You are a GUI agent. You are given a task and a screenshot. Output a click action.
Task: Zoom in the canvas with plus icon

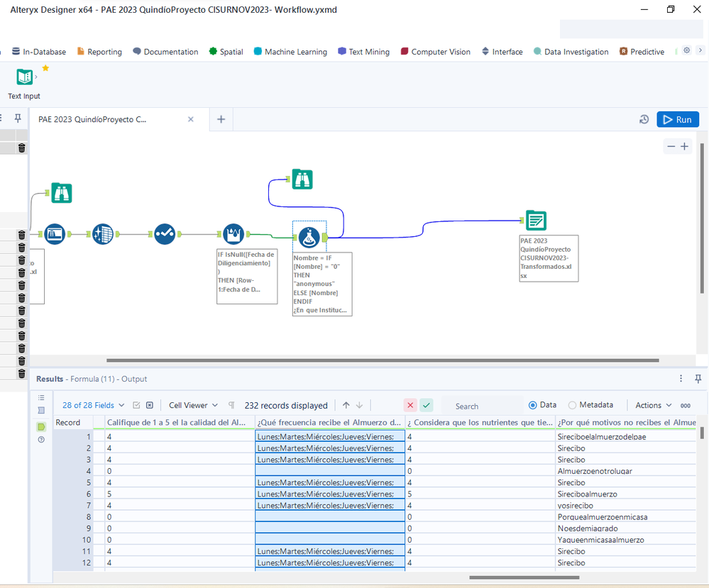click(684, 146)
